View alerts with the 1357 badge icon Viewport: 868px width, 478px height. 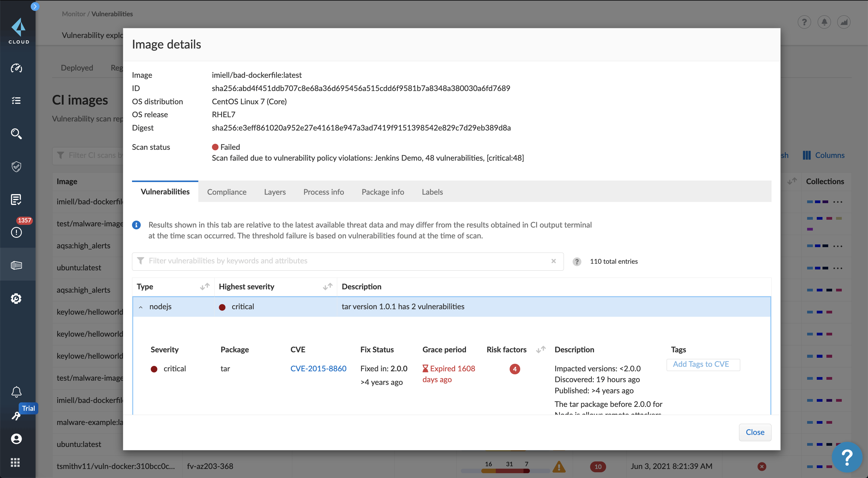(x=16, y=232)
